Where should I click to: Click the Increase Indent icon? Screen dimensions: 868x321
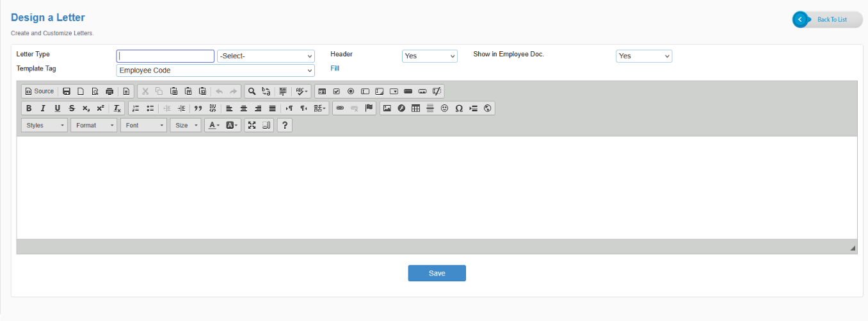coord(181,108)
